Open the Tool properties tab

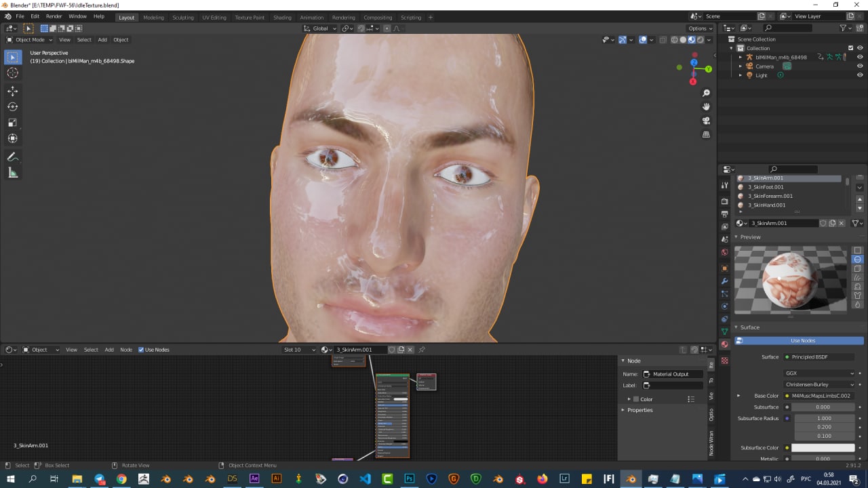coord(724,185)
